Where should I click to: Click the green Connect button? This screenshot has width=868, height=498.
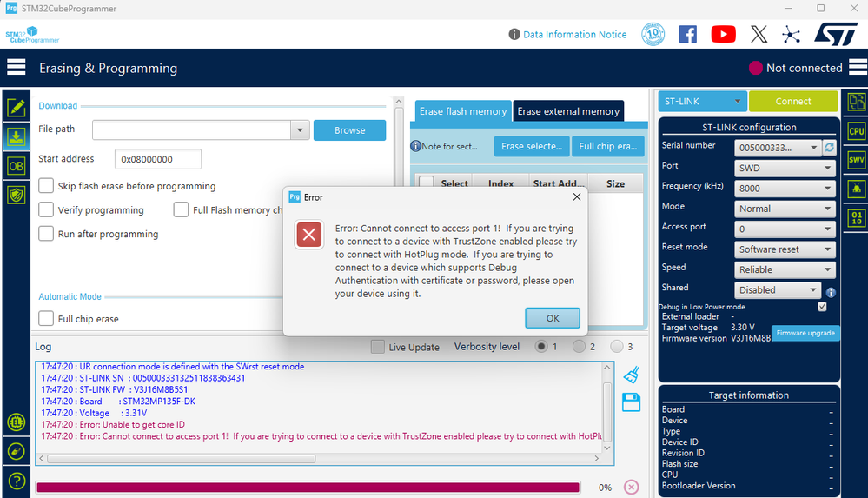point(793,102)
